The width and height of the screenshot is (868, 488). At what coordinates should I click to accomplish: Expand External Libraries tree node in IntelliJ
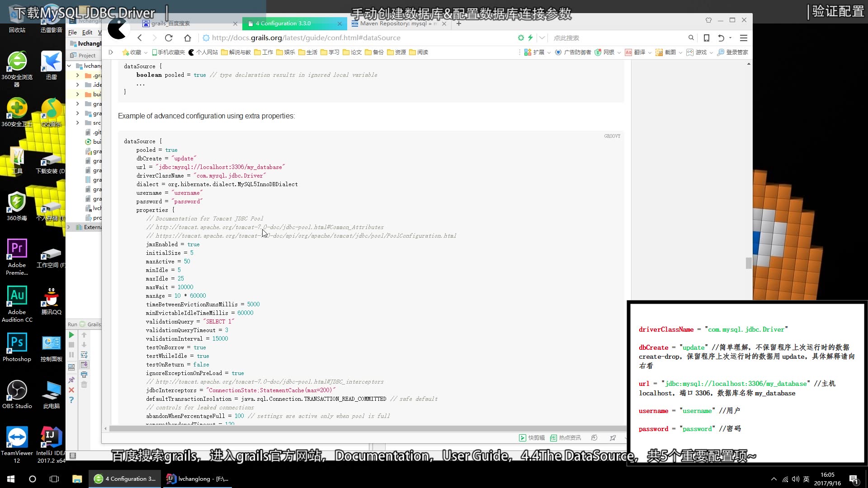click(x=69, y=227)
